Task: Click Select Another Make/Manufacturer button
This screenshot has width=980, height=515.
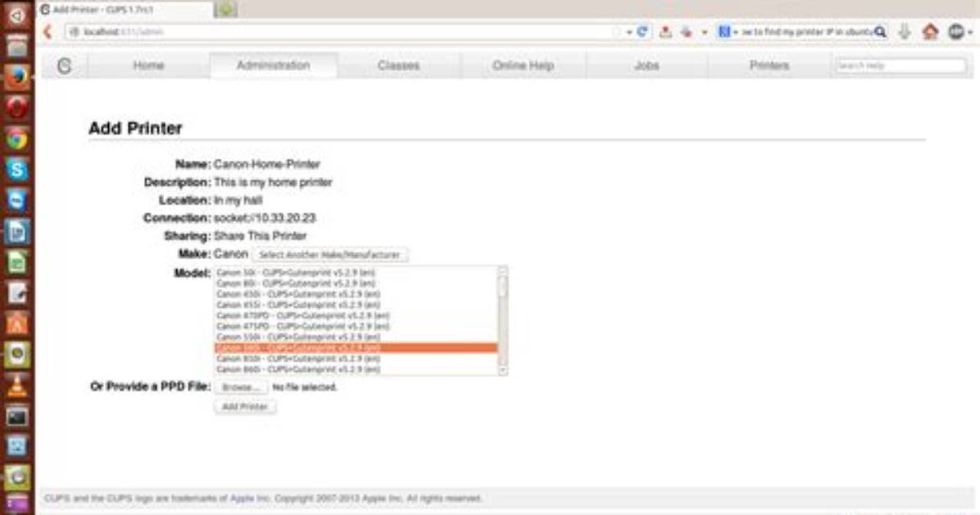Action: click(x=329, y=255)
